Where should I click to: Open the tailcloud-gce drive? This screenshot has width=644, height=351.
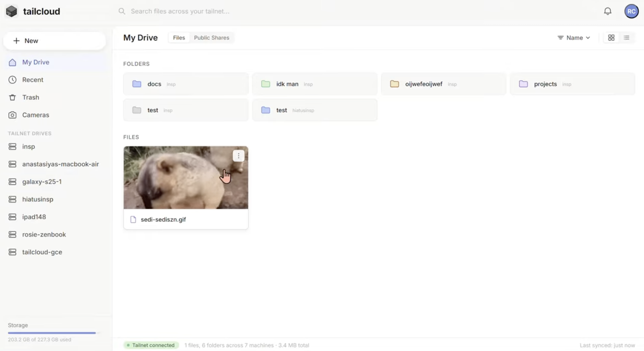(42, 252)
